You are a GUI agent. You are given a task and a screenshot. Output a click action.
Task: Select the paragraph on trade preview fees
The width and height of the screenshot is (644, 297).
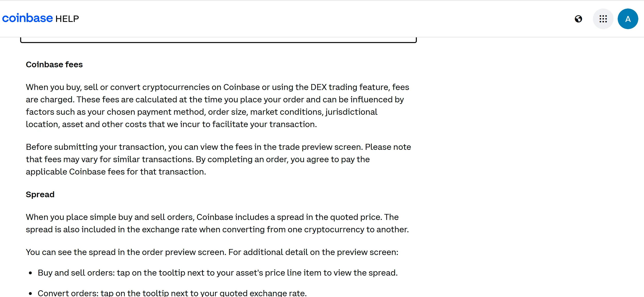pos(218,159)
